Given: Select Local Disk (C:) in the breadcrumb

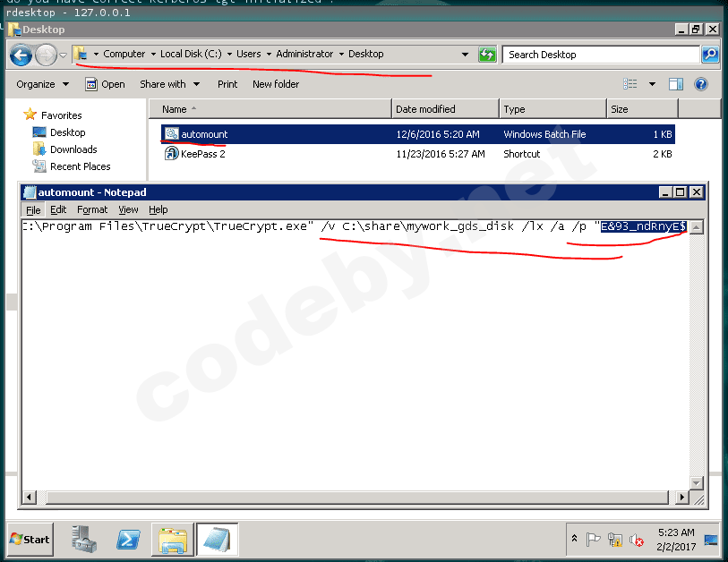Looking at the screenshot, I should [191, 54].
